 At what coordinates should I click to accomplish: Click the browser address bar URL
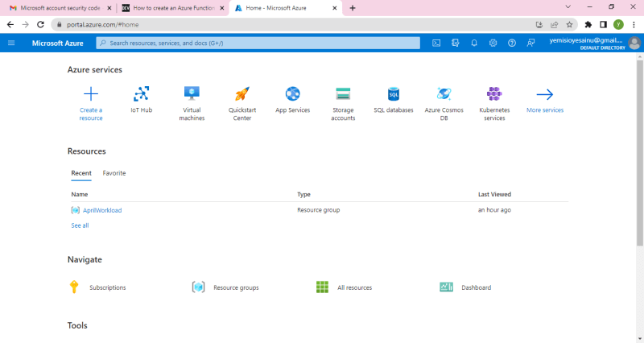(x=103, y=25)
